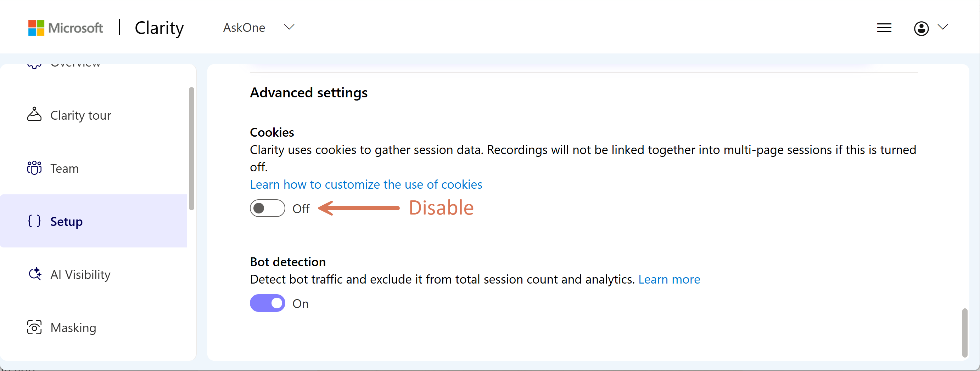The width and height of the screenshot is (980, 371).
Task: Click the sidebar vertical scrollbar
Action: tap(191, 149)
